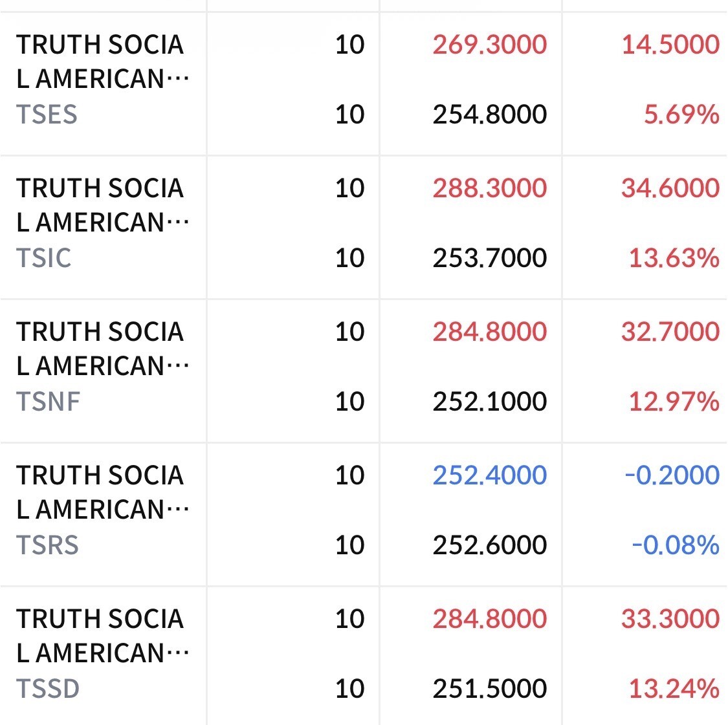The width and height of the screenshot is (728, 725).
Task: Tap the TSRS ticker symbol
Action: [47, 545]
